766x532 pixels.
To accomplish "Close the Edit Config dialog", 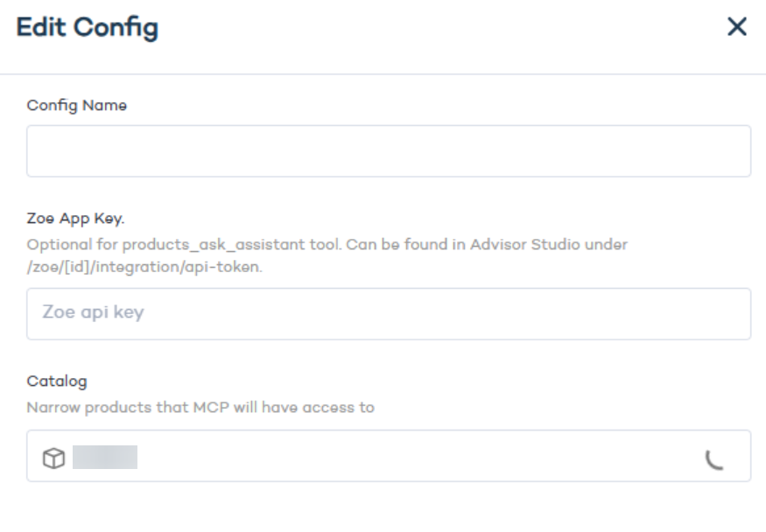I will tap(737, 27).
